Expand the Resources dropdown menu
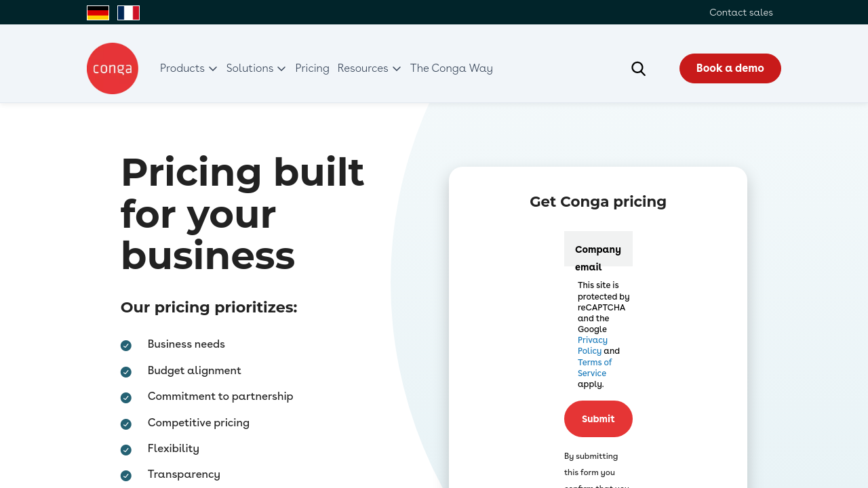The width and height of the screenshot is (868, 488). click(x=369, y=68)
